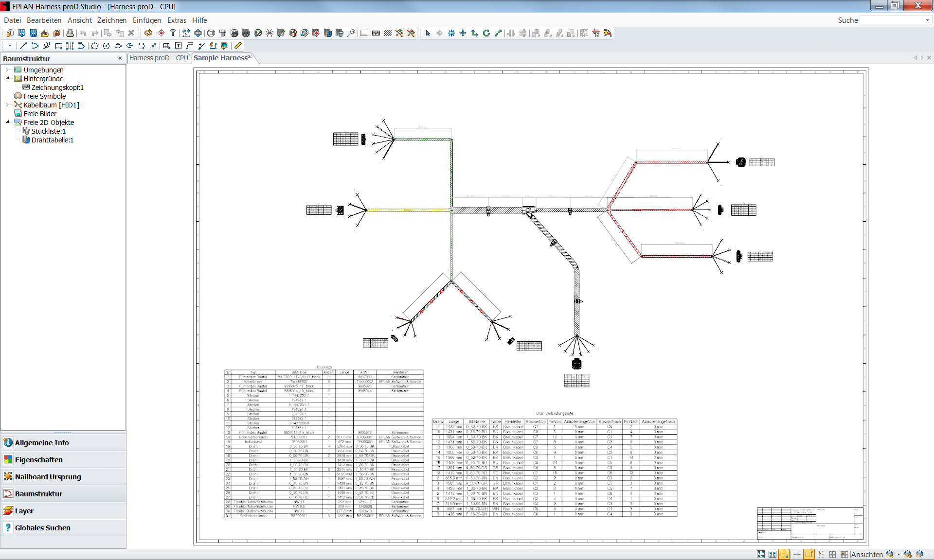Click the print icon in toolbar
The height and width of the screenshot is (560, 934).
pos(70,33)
